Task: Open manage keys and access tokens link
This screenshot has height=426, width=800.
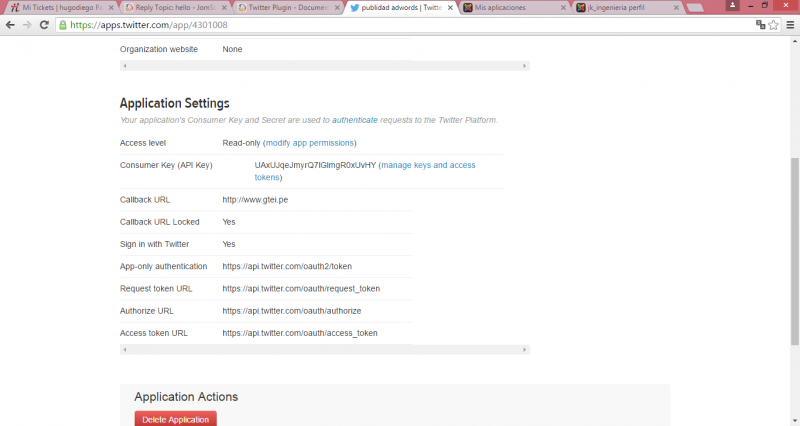Action: pyautogui.click(x=365, y=171)
